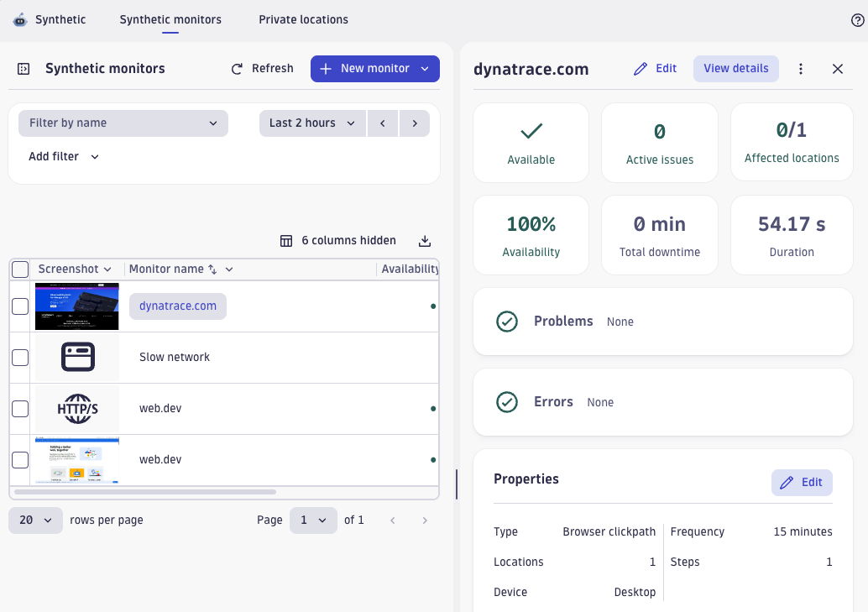Select all monitors with the header checkbox
The height and width of the screenshot is (612, 868).
20,269
